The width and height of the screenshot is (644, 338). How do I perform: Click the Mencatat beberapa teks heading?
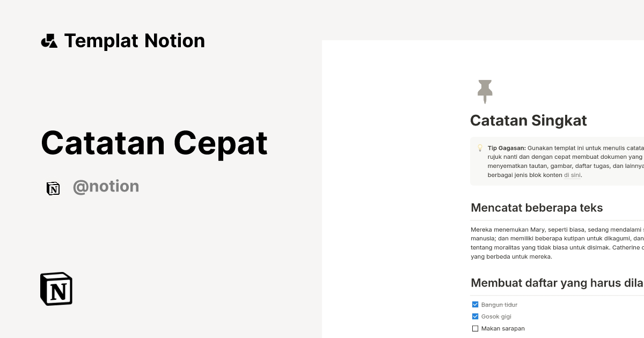click(x=537, y=208)
